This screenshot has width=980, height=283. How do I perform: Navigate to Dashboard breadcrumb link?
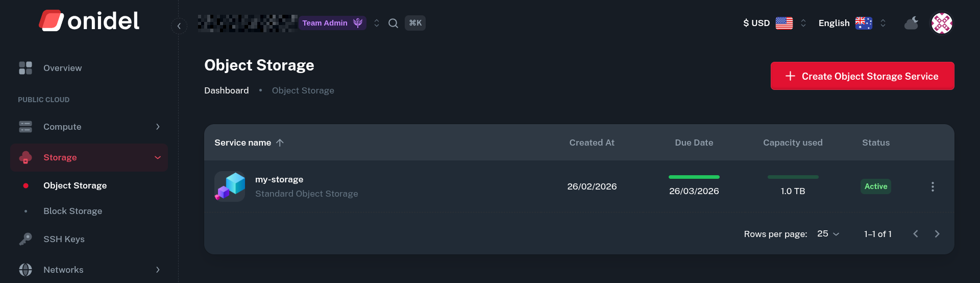(x=227, y=90)
